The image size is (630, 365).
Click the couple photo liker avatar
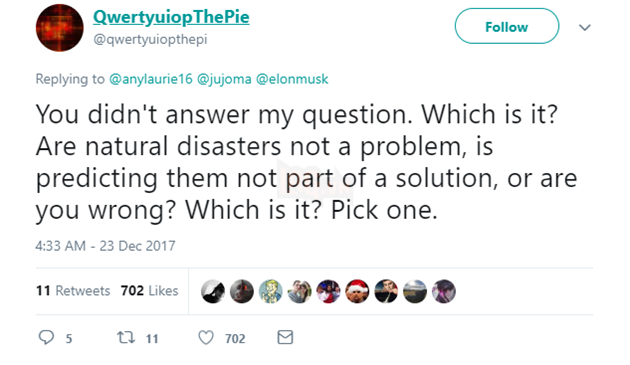click(299, 291)
